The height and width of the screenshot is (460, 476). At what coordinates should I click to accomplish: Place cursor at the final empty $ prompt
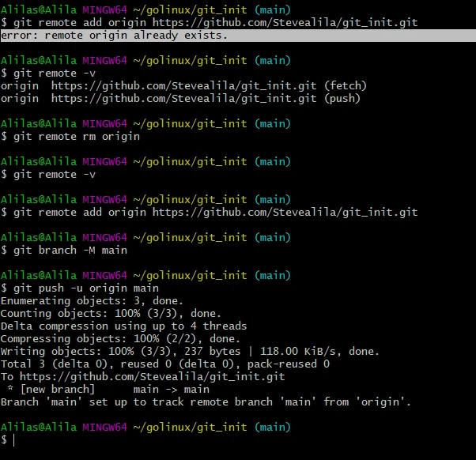coord(14,439)
